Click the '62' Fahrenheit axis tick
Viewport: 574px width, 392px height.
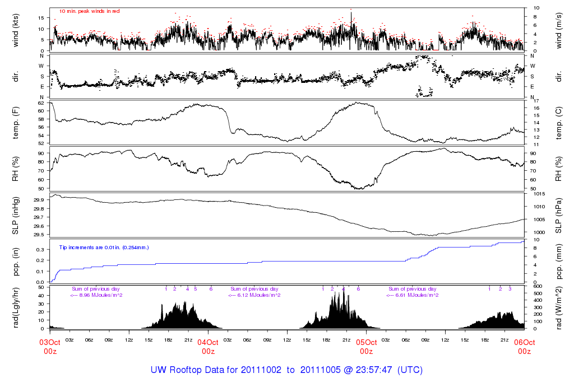[x=41, y=103]
